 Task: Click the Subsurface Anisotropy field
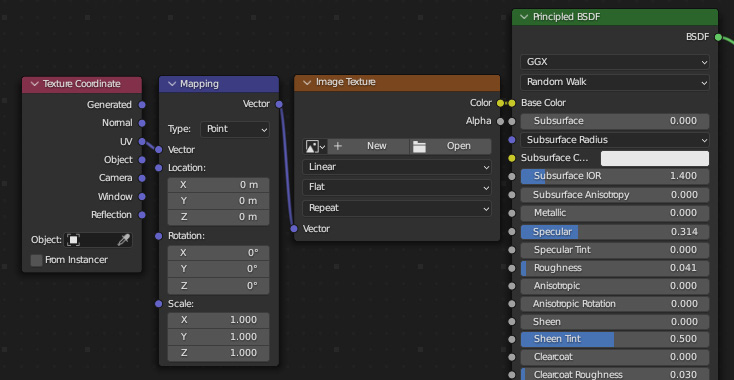pyautogui.click(x=615, y=195)
